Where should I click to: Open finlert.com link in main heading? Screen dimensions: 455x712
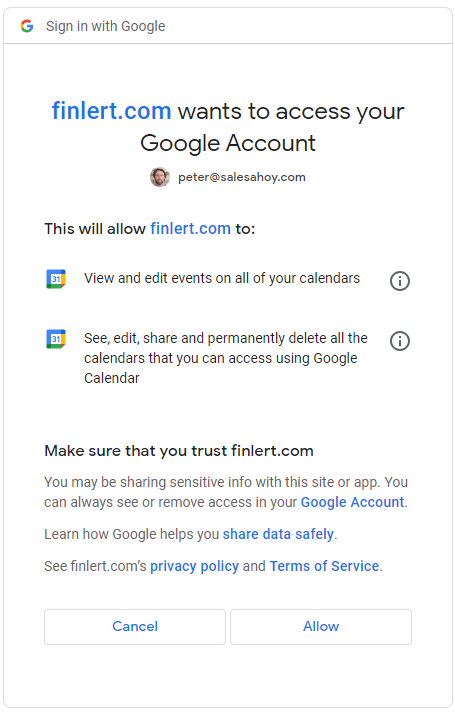tap(111, 111)
